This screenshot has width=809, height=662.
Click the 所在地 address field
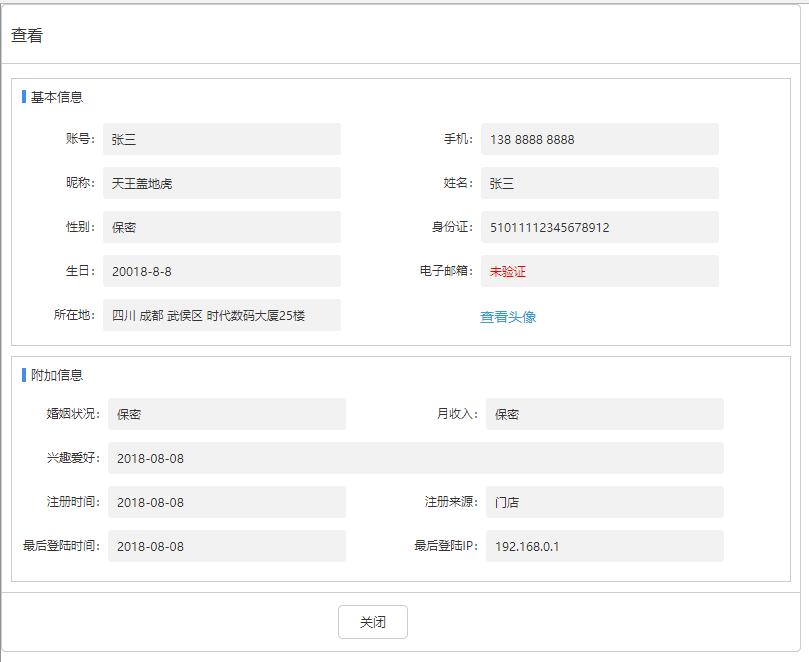(x=221, y=315)
